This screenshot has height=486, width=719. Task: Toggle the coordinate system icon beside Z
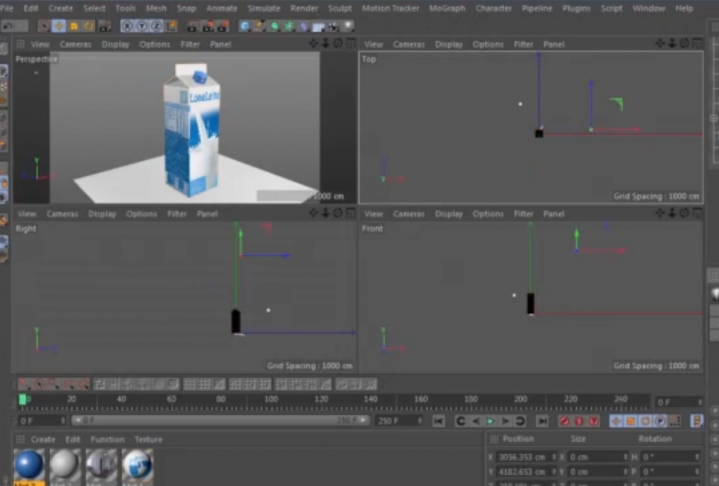[171, 26]
